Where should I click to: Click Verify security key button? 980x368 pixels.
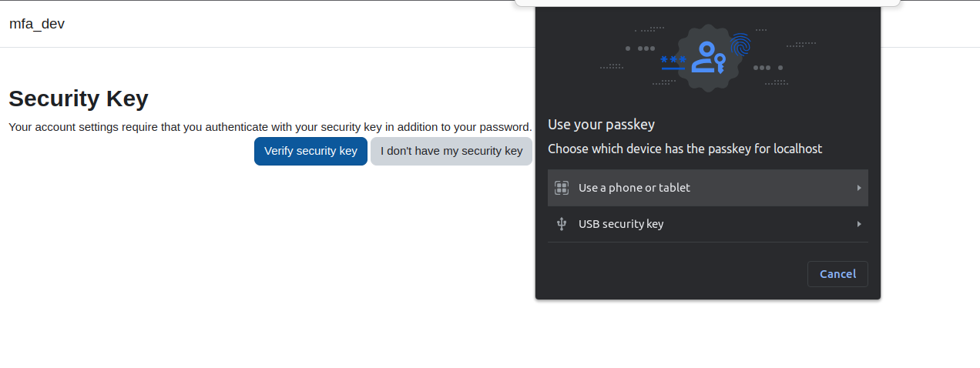point(310,151)
